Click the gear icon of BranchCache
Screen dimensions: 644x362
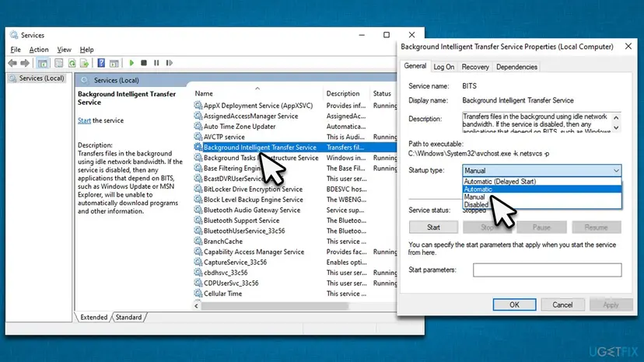(x=198, y=242)
